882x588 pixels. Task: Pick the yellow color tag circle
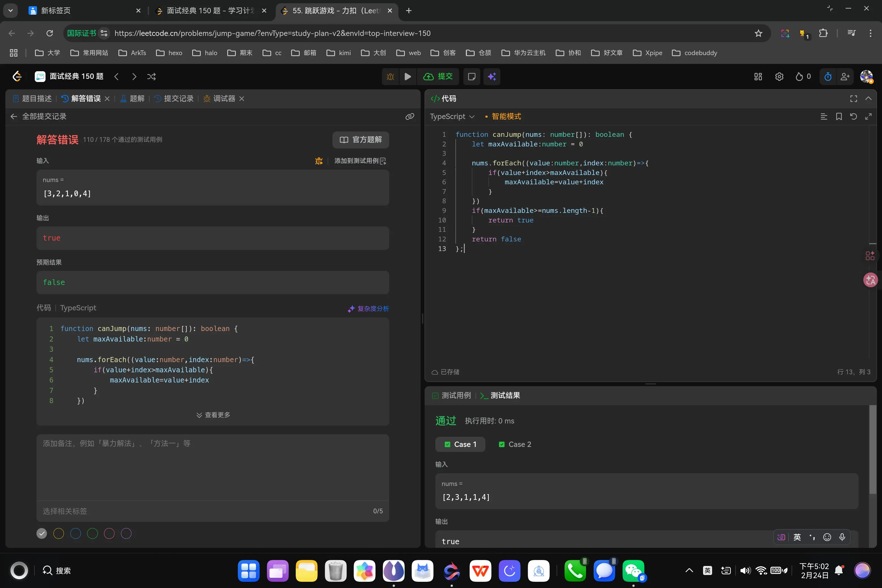coord(59,534)
